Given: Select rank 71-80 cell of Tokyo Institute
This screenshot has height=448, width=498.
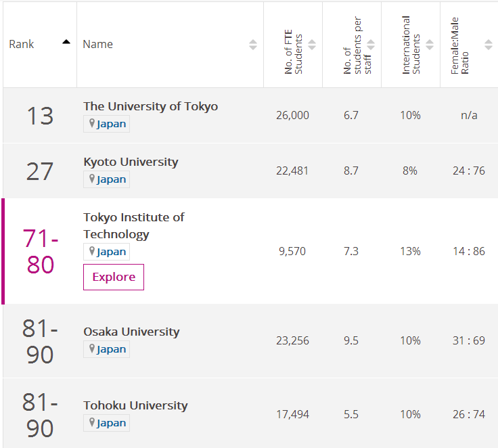Looking at the screenshot, I should [41, 251].
